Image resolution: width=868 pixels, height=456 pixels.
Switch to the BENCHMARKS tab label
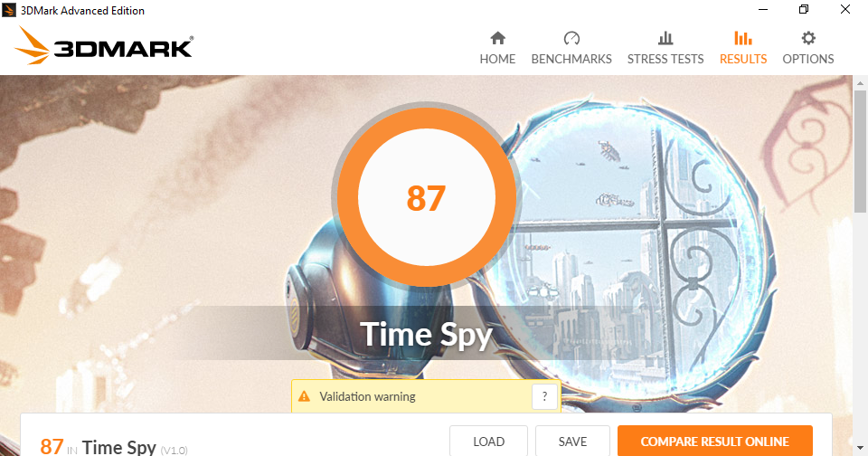click(571, 59)
